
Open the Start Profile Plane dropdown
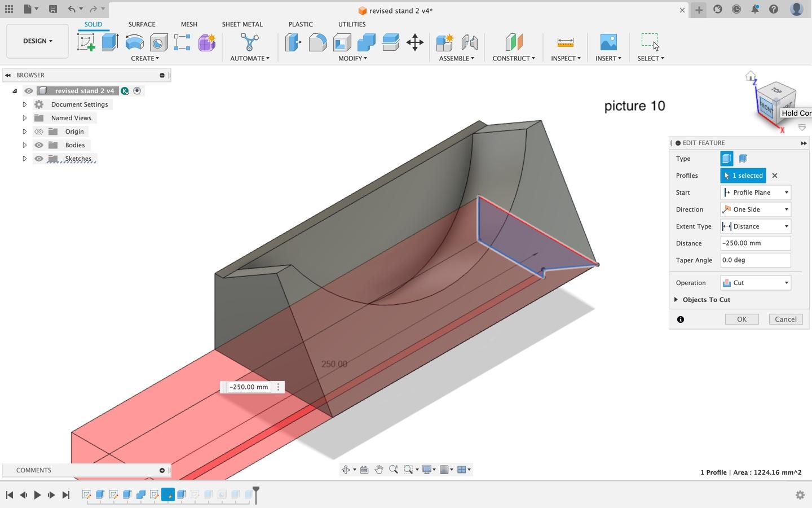[756, 192]
